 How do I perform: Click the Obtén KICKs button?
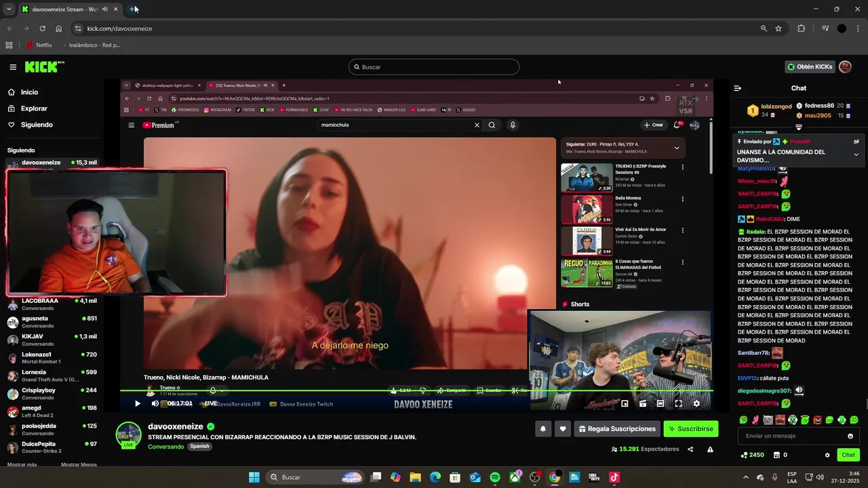coord(810,67)
